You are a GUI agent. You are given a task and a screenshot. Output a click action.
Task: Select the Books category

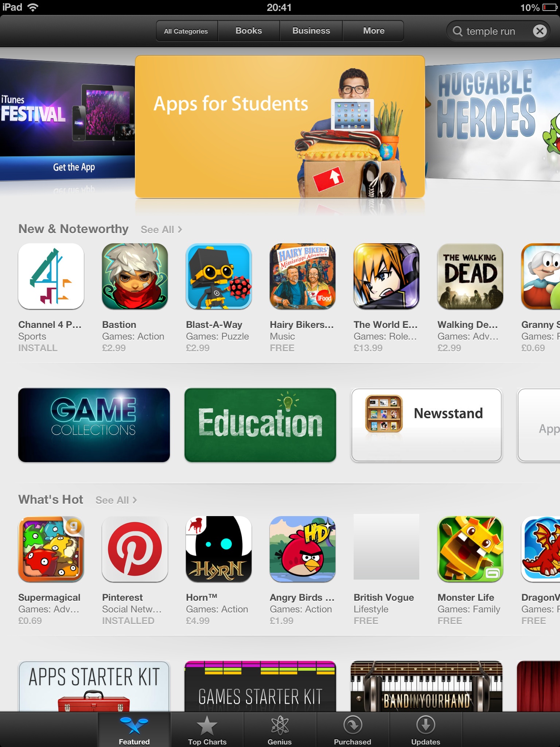249,31
